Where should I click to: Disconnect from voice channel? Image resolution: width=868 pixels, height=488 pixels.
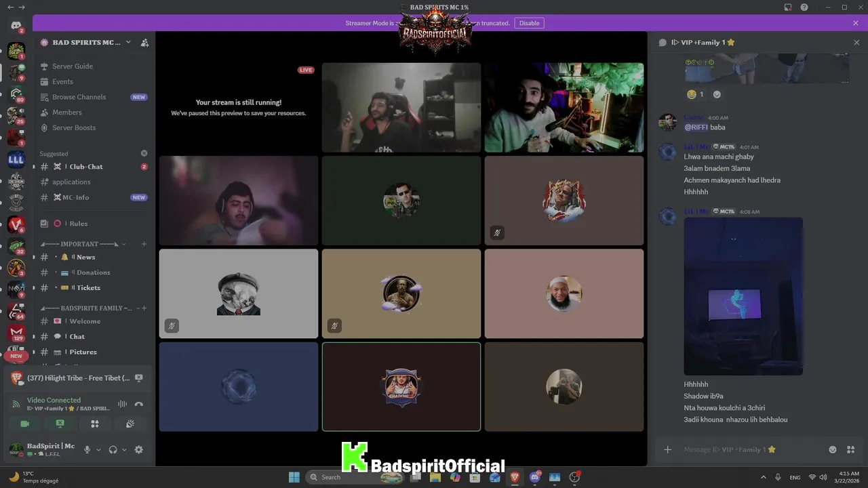click(x=139, y=404)
